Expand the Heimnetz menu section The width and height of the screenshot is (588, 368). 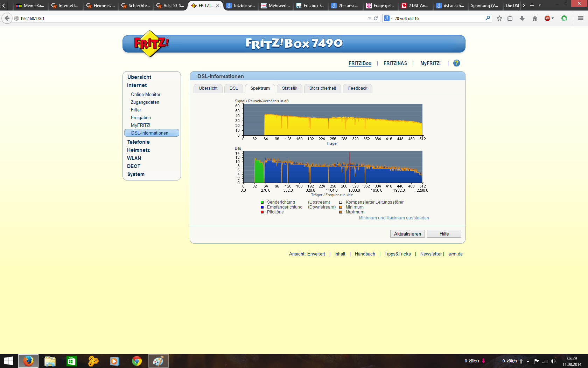[138, 150]
